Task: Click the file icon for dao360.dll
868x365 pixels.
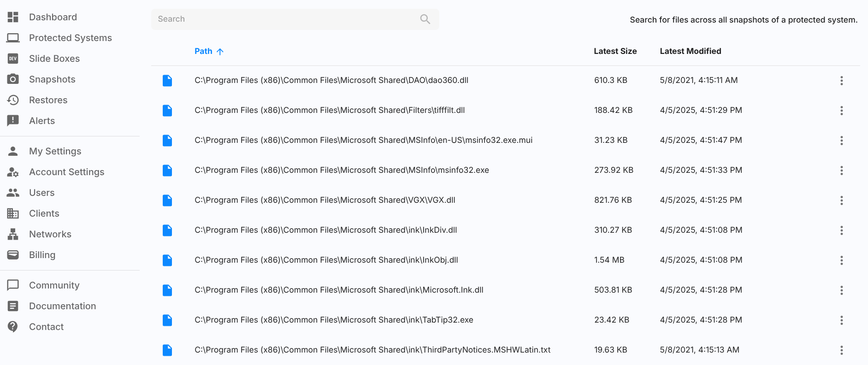Action: [x=167, y=81]
